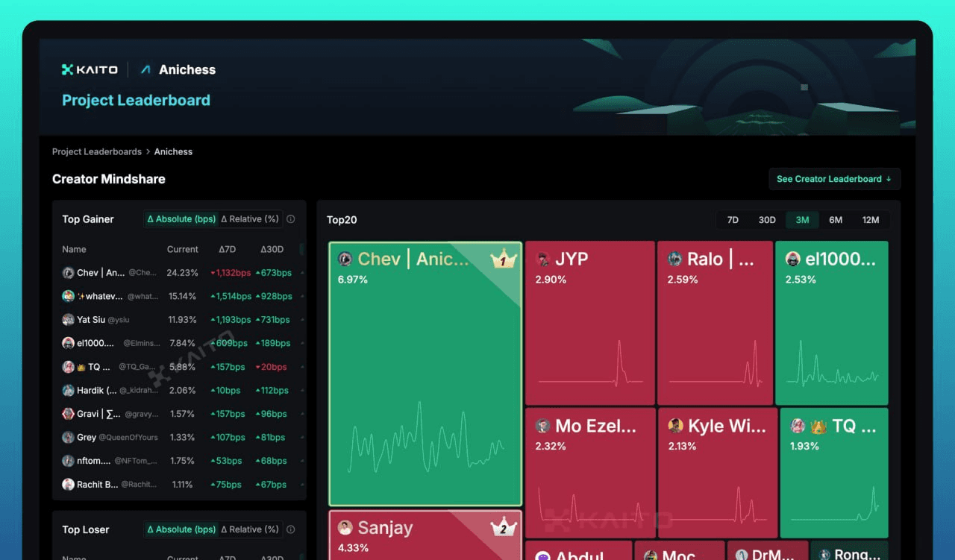The image size is (955, 560).
Task: Click Kyle Wi... avatar in treemap tile
Action: pos(675,426)
